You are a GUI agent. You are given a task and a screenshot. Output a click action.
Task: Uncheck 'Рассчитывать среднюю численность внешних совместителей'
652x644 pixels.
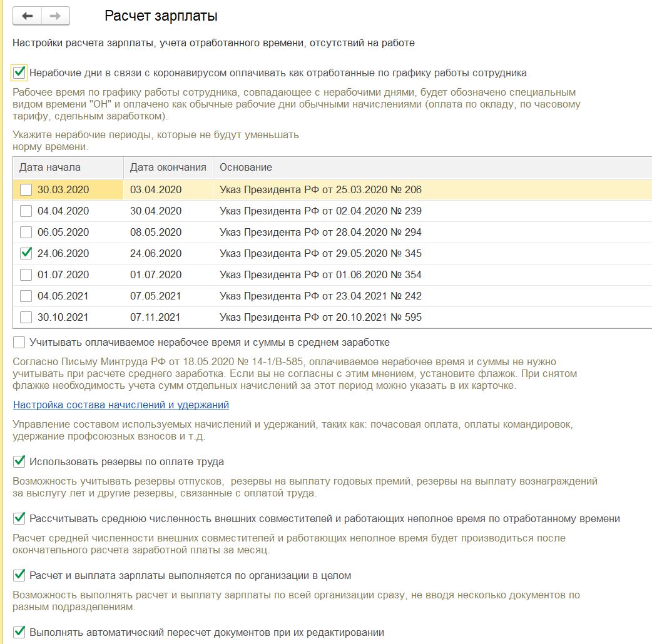pos(19,519)
